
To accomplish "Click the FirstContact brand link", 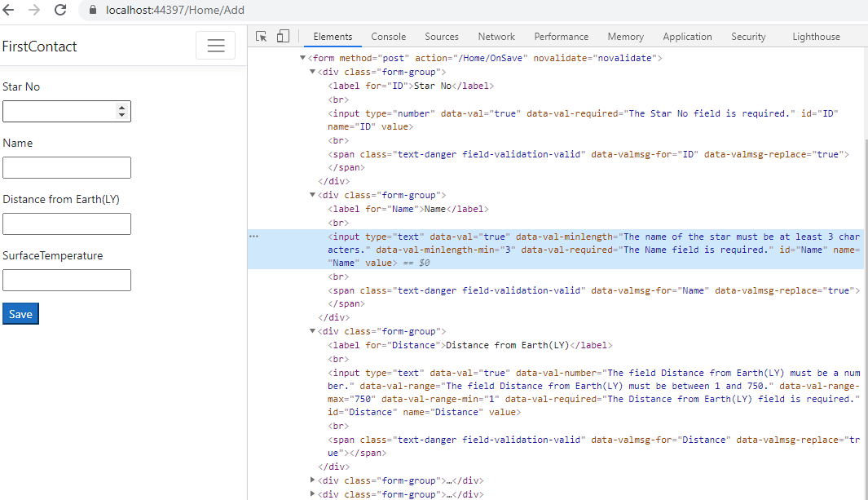I will pos(40,46).
